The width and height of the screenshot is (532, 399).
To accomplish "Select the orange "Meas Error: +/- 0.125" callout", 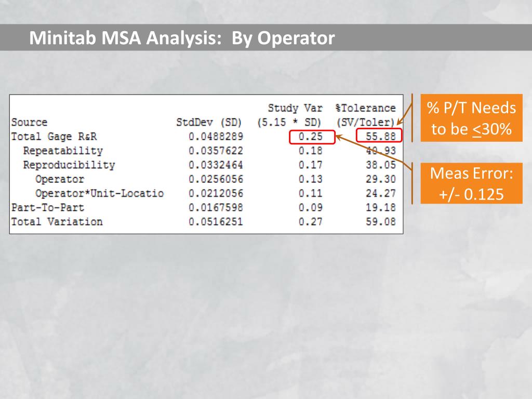I will (471, 183).
